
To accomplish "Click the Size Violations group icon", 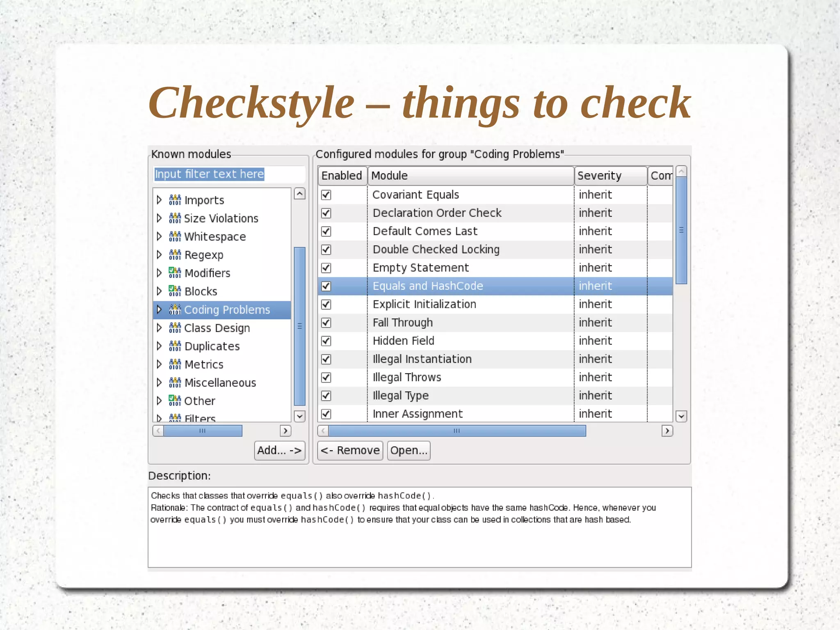I will [175, 218].
